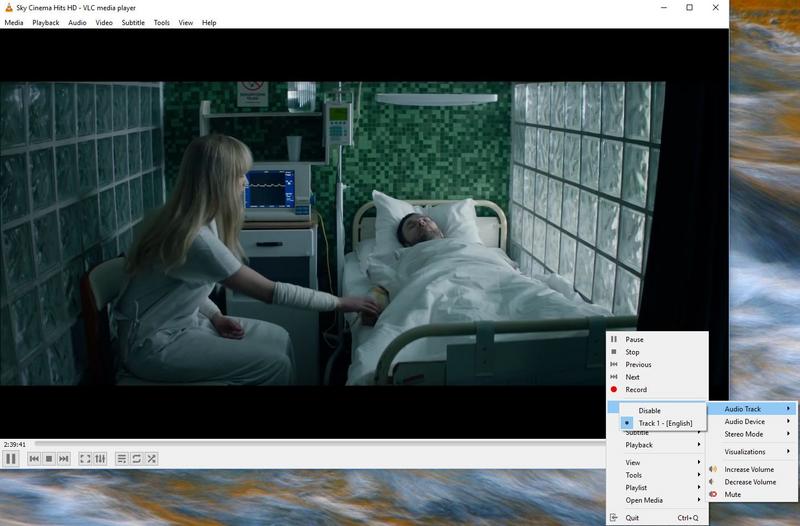Select Disable audio track option
The image size is (800, 526).
click(663, 411)
